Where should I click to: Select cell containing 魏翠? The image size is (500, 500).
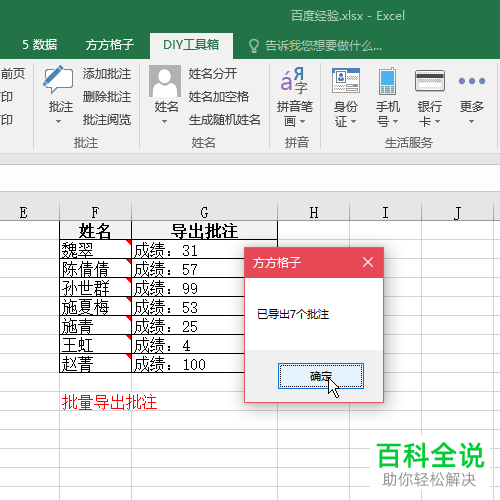click(x=96, y=249)
